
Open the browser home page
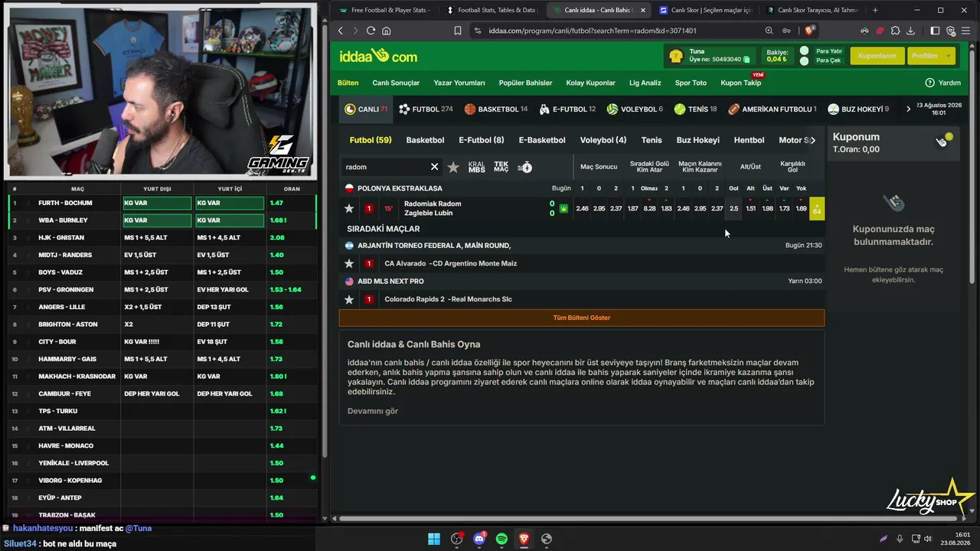pos(387,31)
